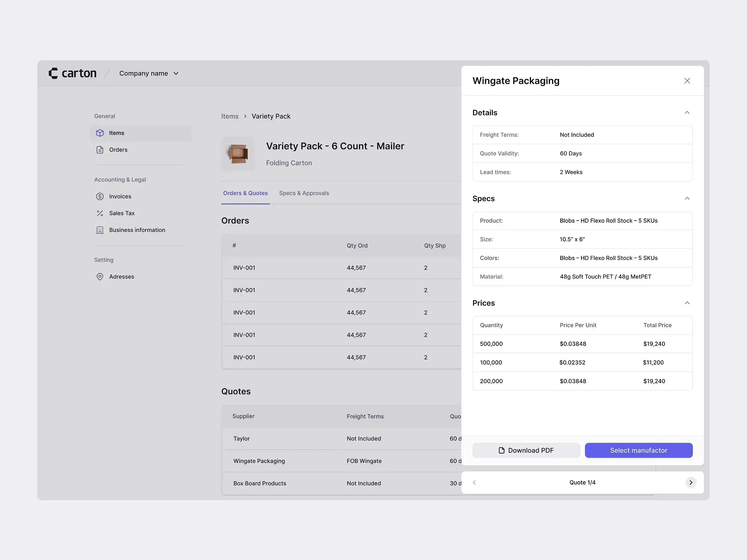Open the Company name dropdown

(149, 73)
